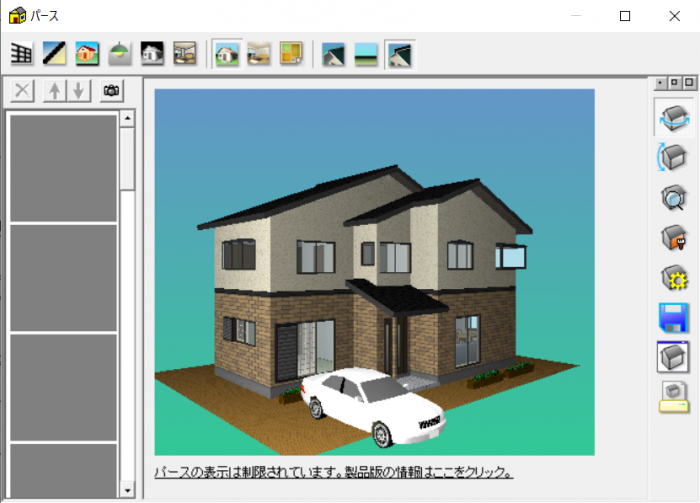Image resolution: width=700 pixels, height=503 pixels.
Task: Click the 3D house rendering viewport
Action: (375, 272)
